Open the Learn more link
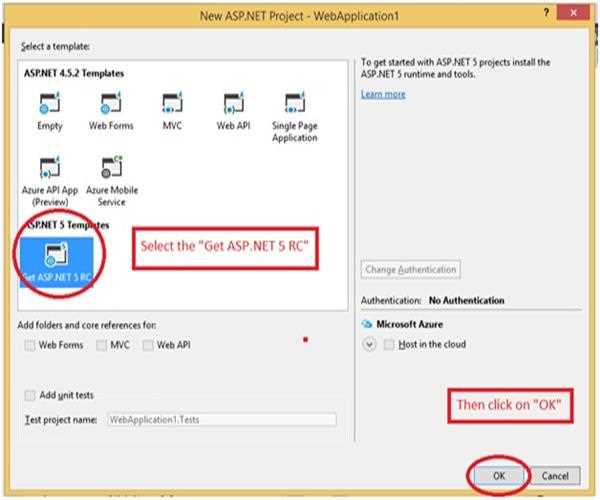 tap(383, 94)
